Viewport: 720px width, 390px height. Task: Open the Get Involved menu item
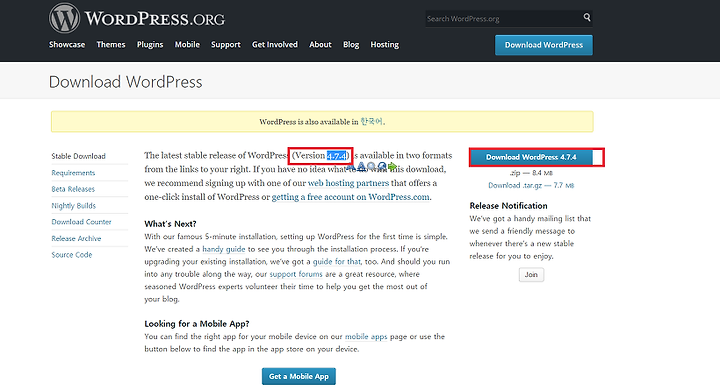pos(275,45)
